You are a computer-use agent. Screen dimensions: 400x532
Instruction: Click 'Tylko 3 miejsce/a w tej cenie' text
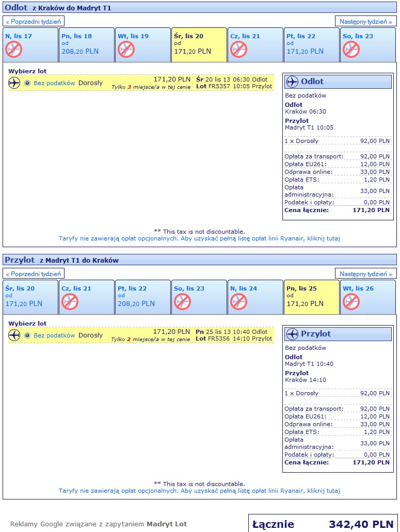coord(151,87)
